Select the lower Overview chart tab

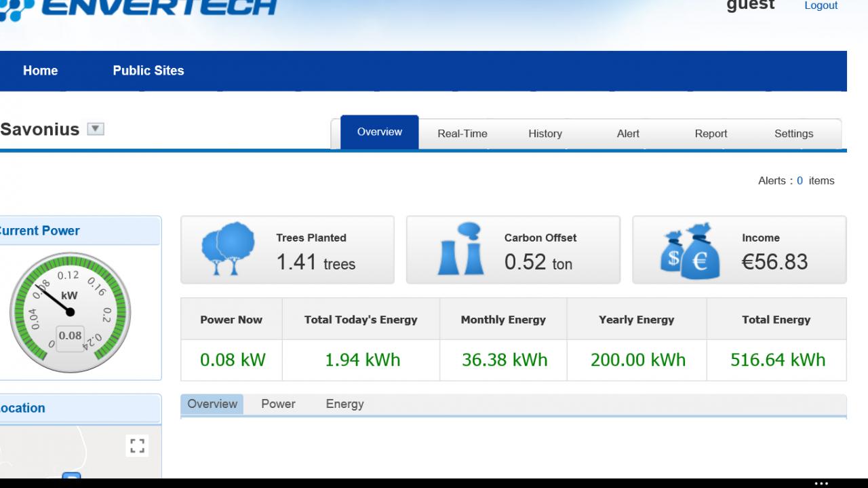coord(212,404)
